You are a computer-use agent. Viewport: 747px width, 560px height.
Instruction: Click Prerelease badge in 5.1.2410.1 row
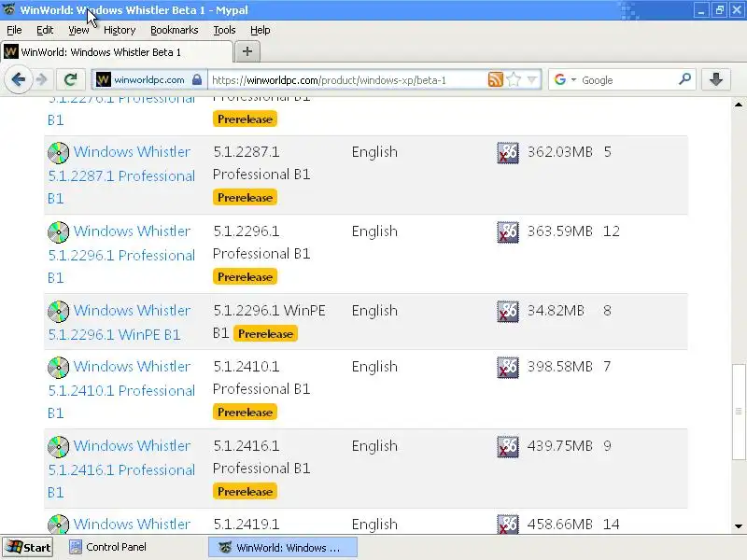click(245, 413)
